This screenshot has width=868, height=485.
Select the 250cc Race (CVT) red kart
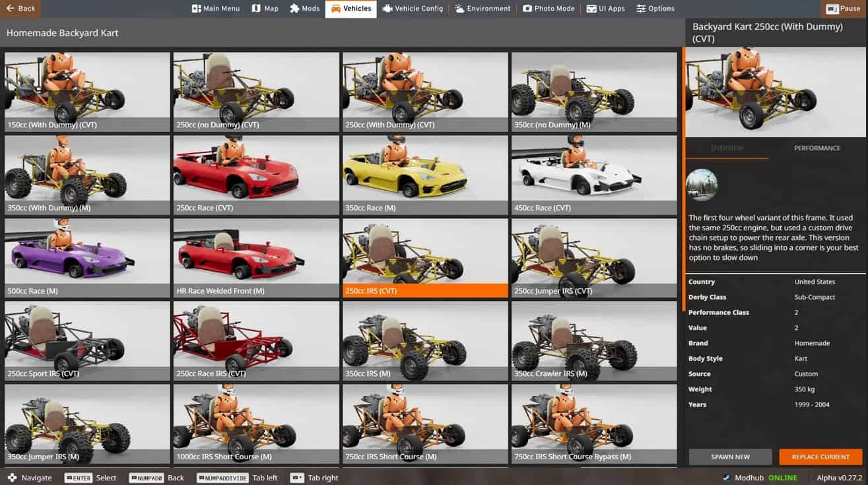[x=256, y=174]
